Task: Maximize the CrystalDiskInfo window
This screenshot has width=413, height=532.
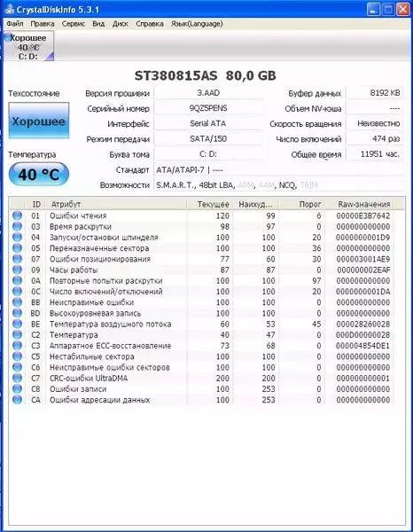Action: tap(388, 10)
